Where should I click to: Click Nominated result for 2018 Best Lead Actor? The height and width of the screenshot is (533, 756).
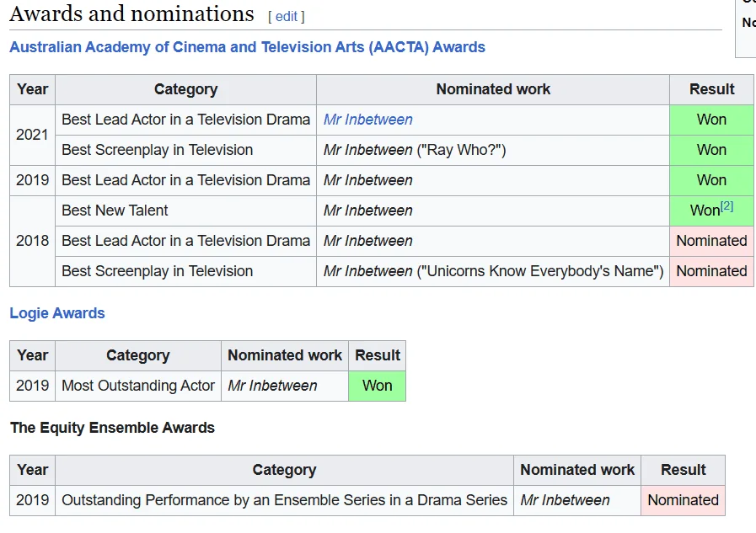[x=711, y=241]
